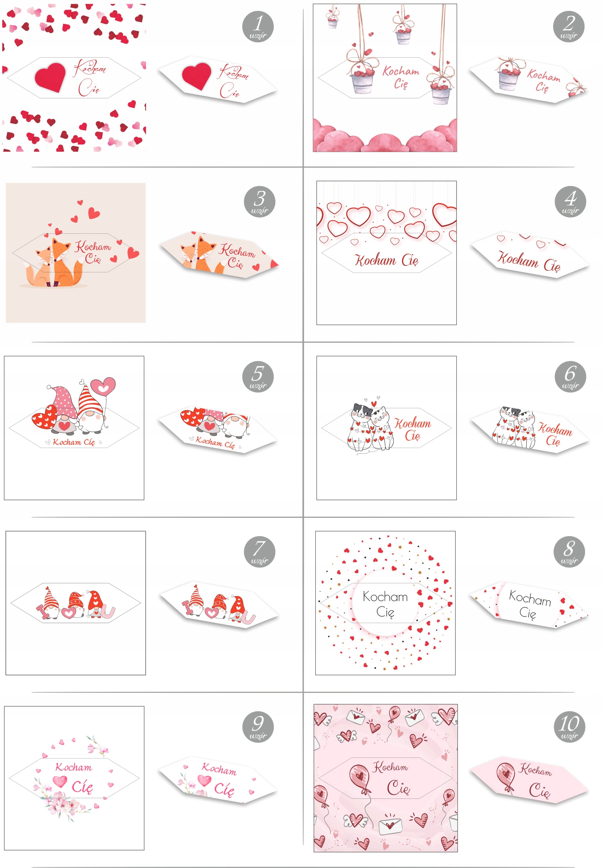Image resolution: width=604 pixels, height=868 pixels.
Task: Choose the wzór 10 number badge
Action: click(569, 727)
